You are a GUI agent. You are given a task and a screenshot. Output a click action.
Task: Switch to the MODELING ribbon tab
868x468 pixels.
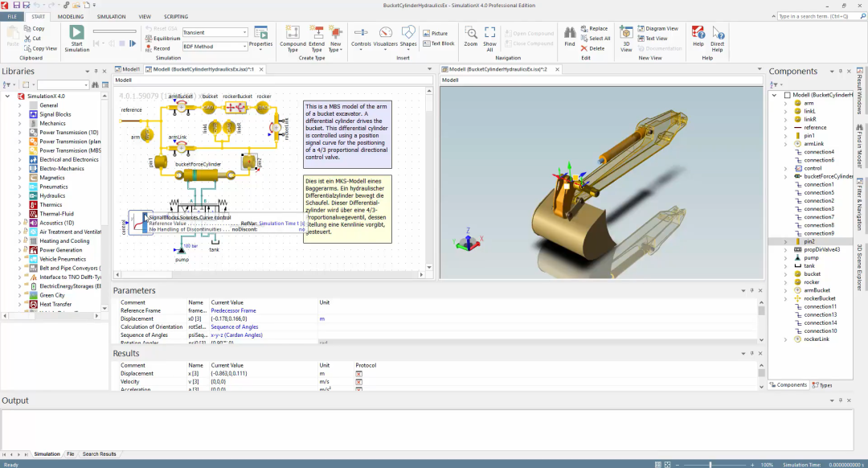(71, 17)
